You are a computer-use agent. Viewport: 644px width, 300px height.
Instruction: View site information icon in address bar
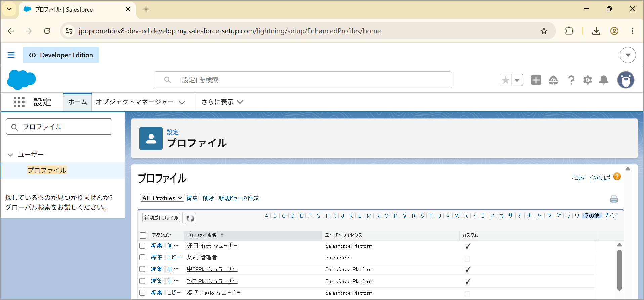[x=69, y=31]
